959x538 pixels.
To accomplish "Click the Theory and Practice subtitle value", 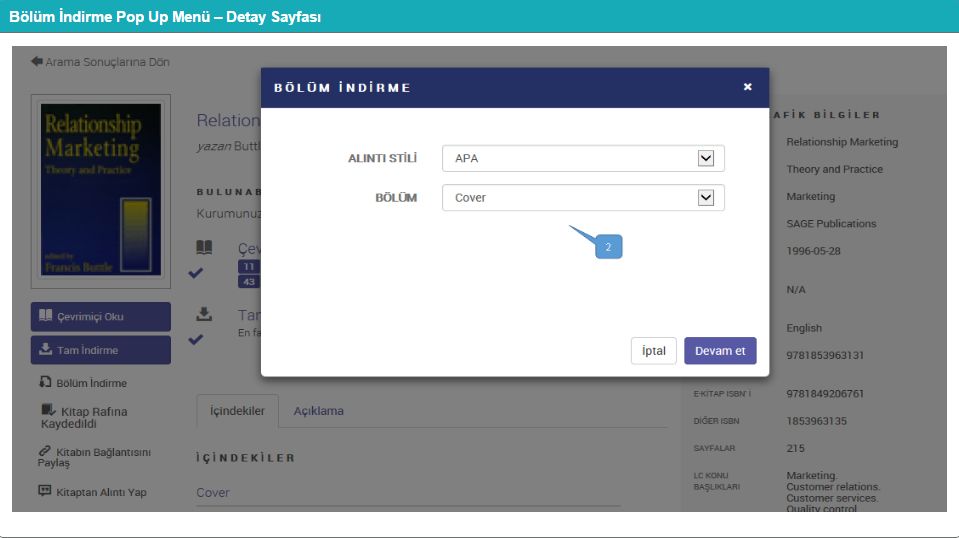I will (x=834, y=169).
